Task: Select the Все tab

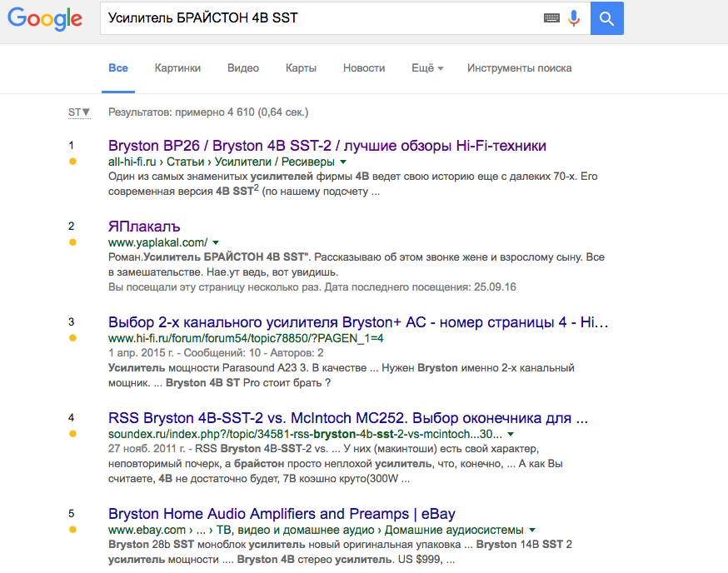Action: (118, 68)
